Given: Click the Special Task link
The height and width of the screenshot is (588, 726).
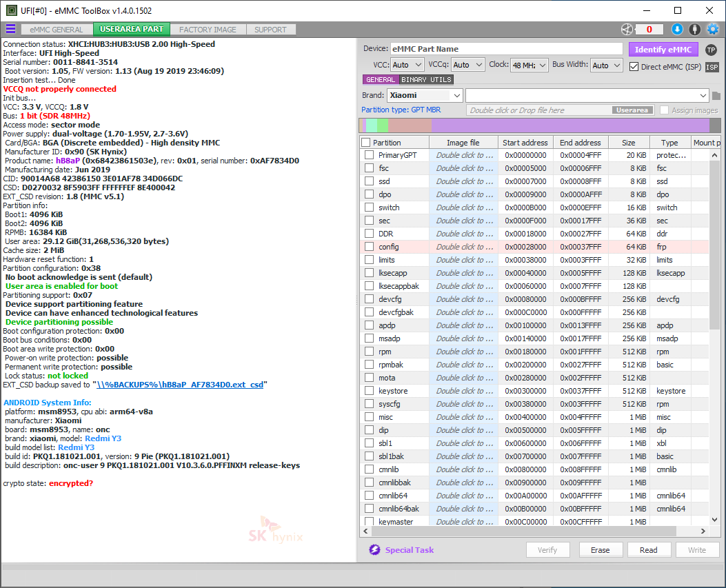Looking at the screenshot, I should [x=410, y=549].
